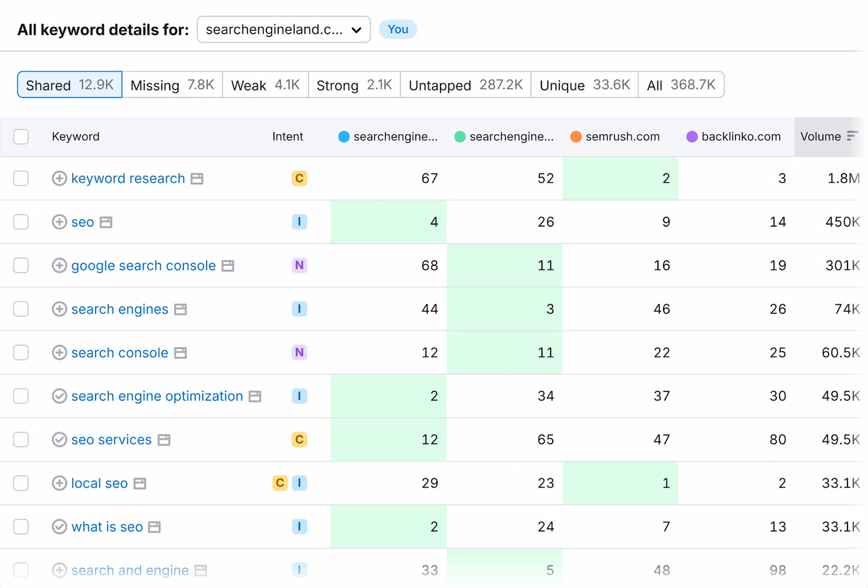Viewport: 868px width, 588px height.
Task: Click the Commercial intent badge for "seo services"
Action: 299,439
